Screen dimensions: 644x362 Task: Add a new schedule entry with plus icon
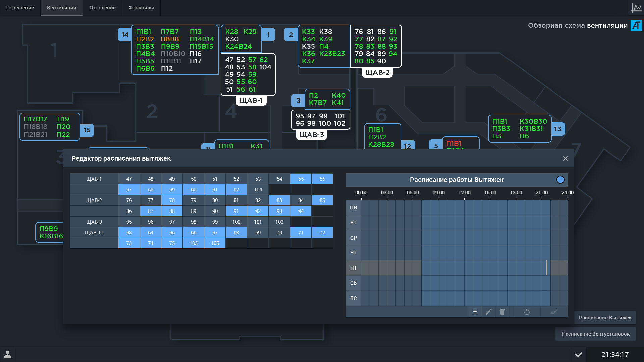[x=475, y=312]
